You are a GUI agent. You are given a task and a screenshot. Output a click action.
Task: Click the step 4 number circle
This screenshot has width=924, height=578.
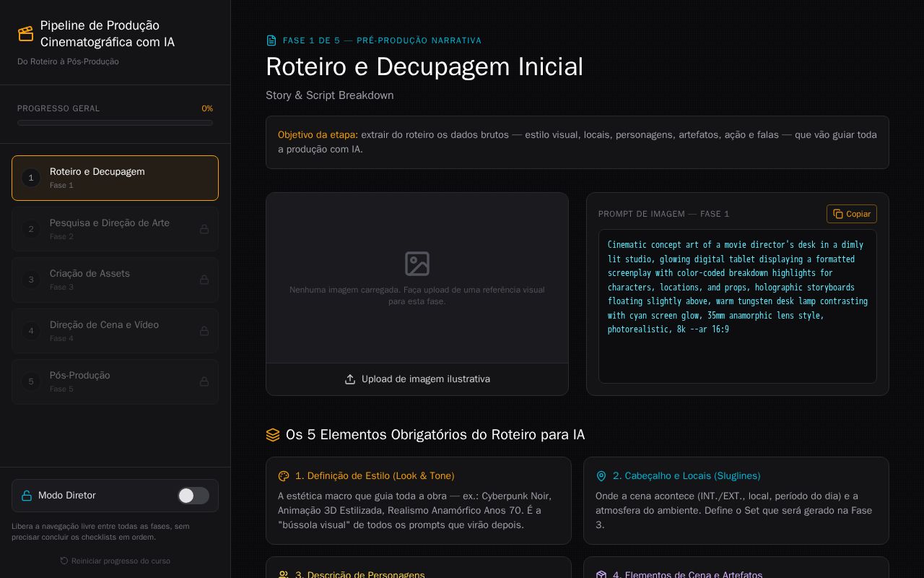(31, 331)
